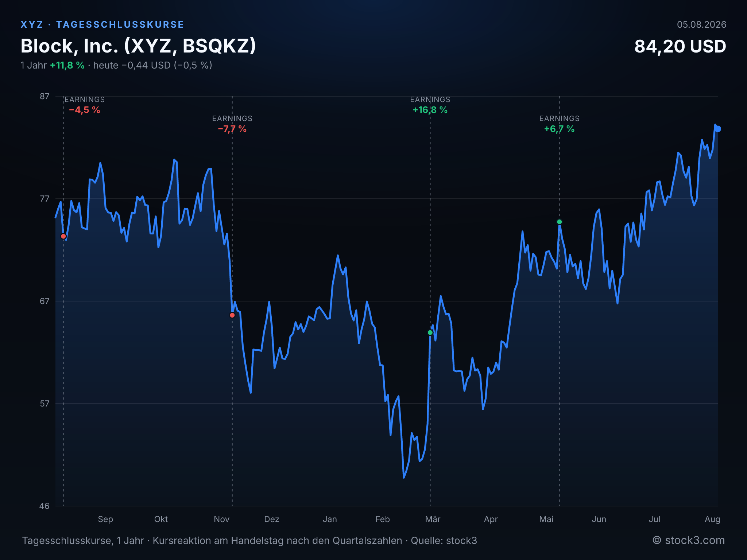The width and height of the screenshot is (747, 560).
Task: Click the 'Okt' x-axis label
Action: (x=161, y=519)
